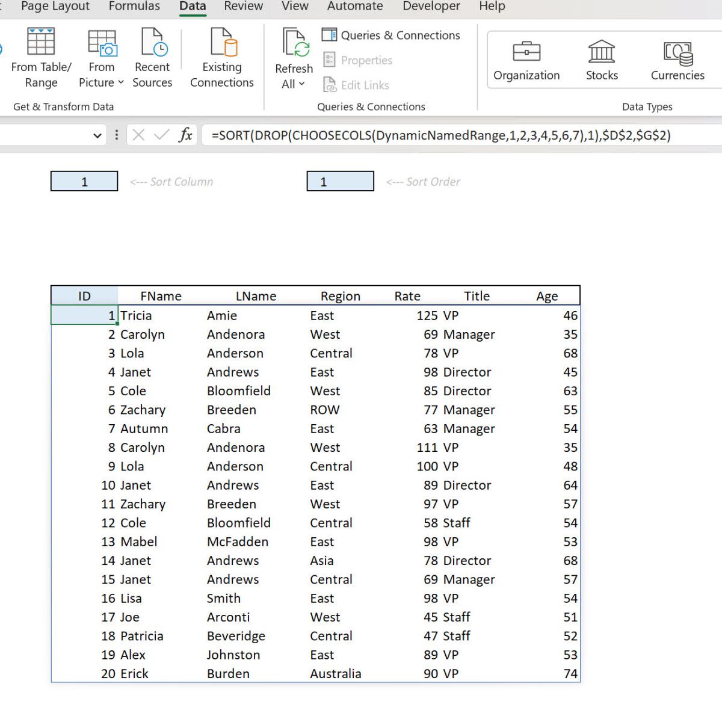
Task: Open Recent Sources
Action: pyautogui.click(x=152, y=57)
